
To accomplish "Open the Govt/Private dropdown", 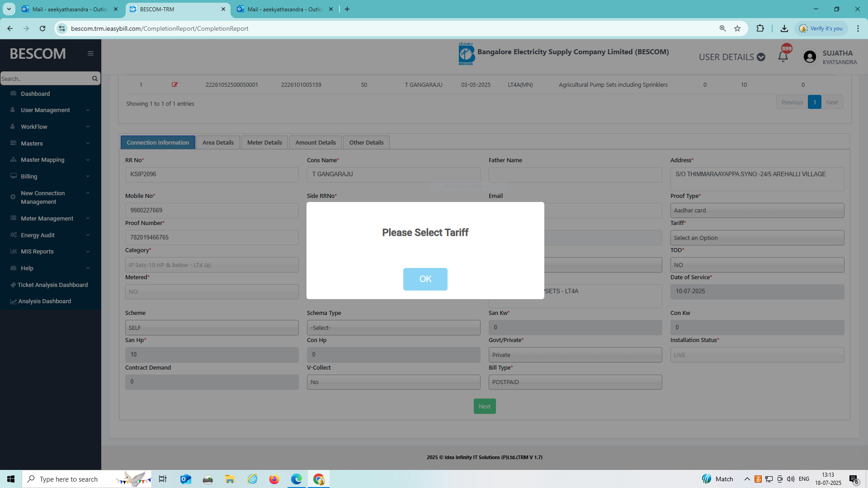I will point(576,355).
